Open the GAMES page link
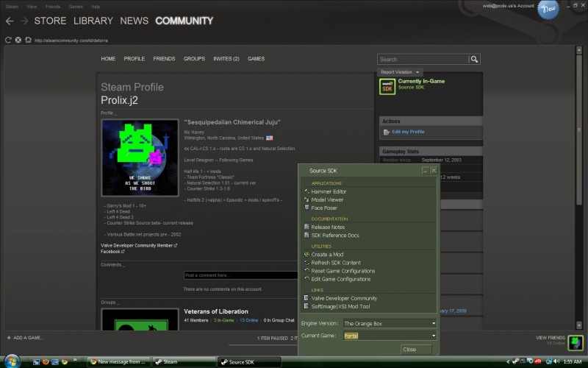Image resolution: width=588 pixels, height=368 pixels. [x=256, y=59]
